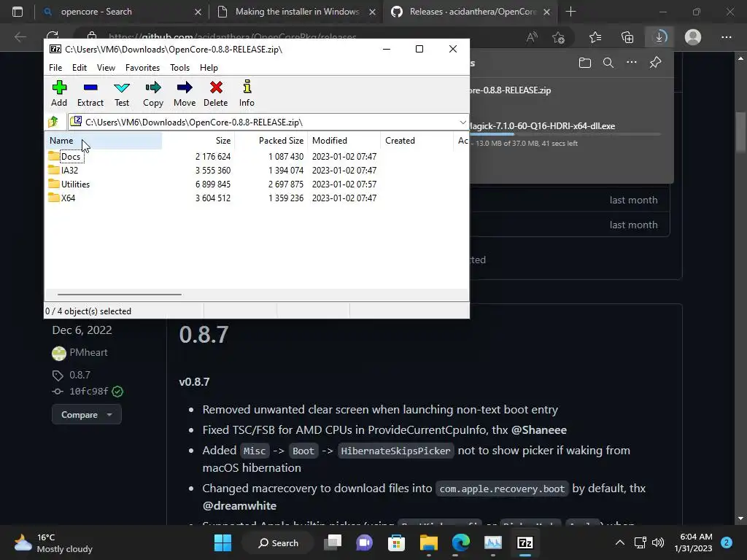The image size is (747, 560).
Task: Open the Edit menu in 7-Zip
Action: tap(79, 68)
